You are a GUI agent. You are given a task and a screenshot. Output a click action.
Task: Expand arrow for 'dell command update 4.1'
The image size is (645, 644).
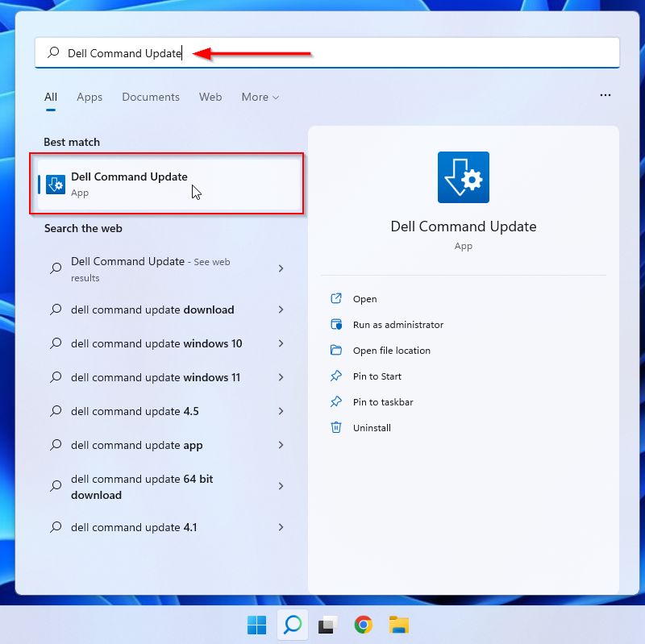(x=281, y=527)
